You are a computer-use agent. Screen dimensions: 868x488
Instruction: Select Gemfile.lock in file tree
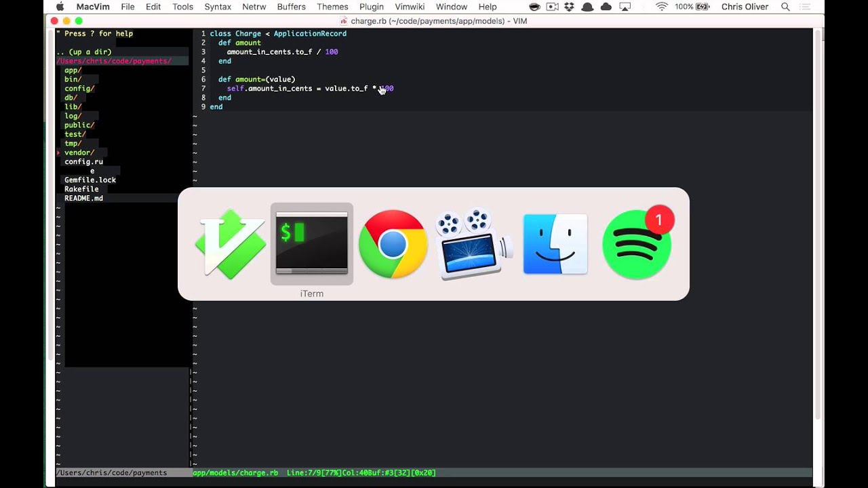click(x=90, y=180)
